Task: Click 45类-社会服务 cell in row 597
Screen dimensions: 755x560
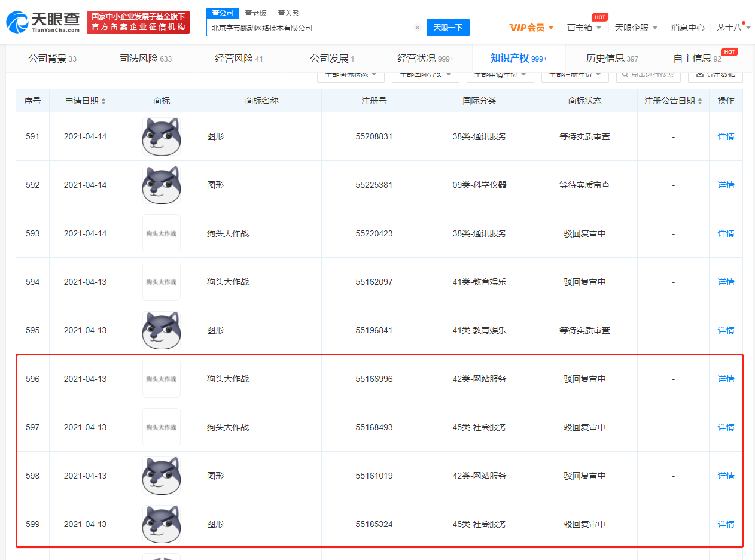Action: pyautogui.click(x=479, y=427)
